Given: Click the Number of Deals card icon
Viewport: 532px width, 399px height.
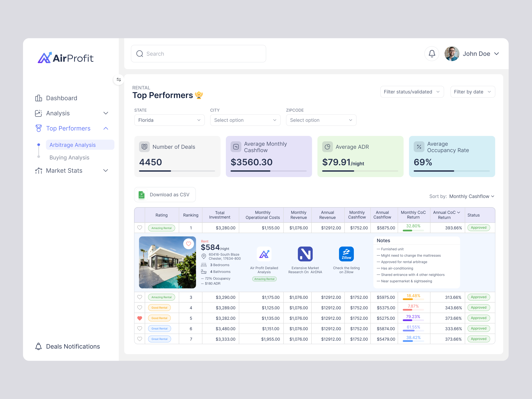Looking at the screenshot, I should point(144,147).
